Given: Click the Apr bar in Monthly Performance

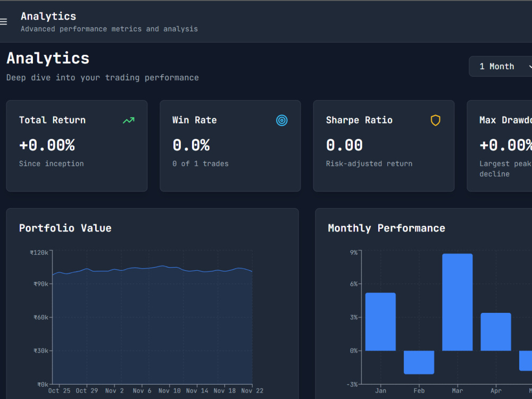Looking at the screenshot, I should tap(496, 332).
